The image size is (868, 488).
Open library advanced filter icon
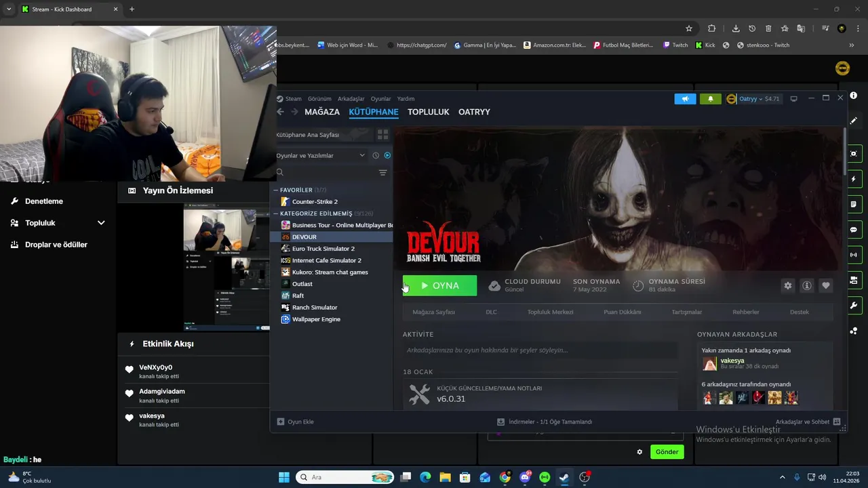point(382,173)
